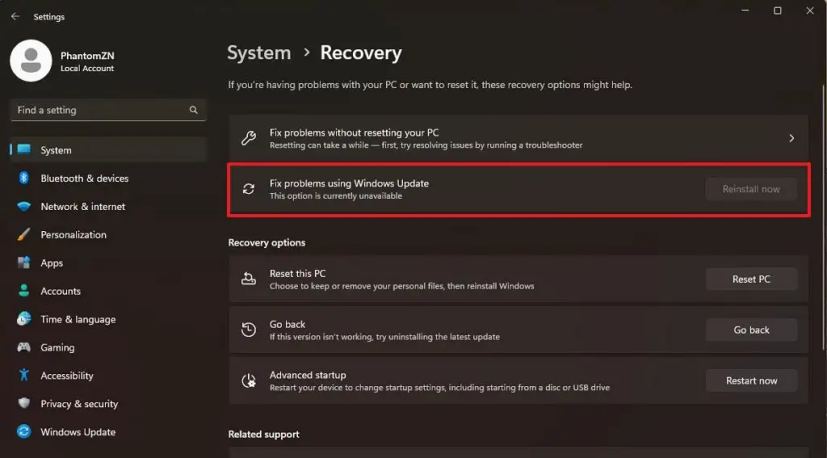Click the Gaming controller icon
This screenshot has height=458, width=827.
tap(24, 347)
